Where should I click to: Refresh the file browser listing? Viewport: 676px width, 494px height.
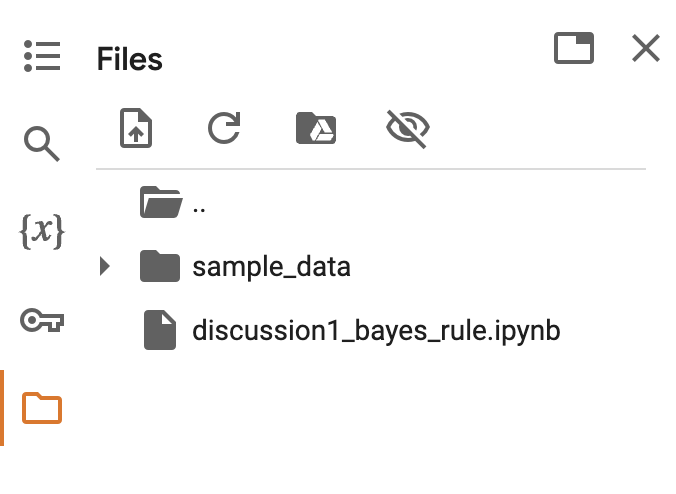point(224,128)
